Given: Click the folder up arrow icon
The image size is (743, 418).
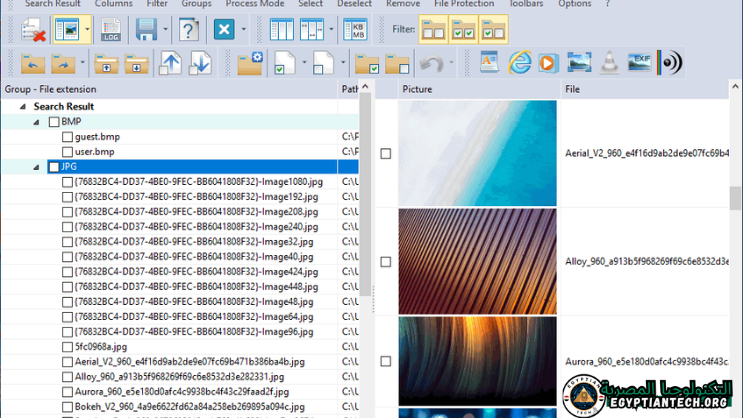Looking at the screenshot, I should point(106,64).
